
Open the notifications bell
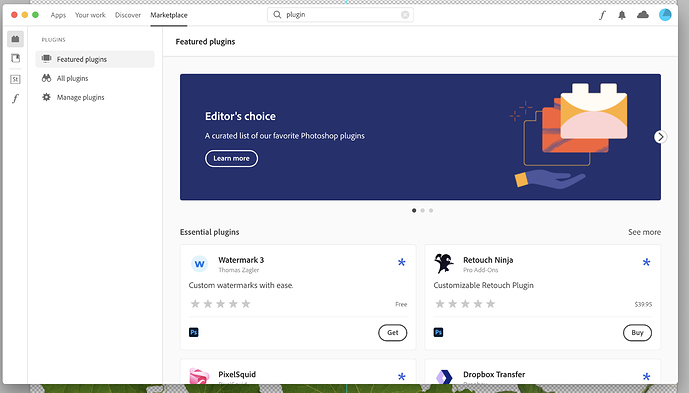(622, 15)
